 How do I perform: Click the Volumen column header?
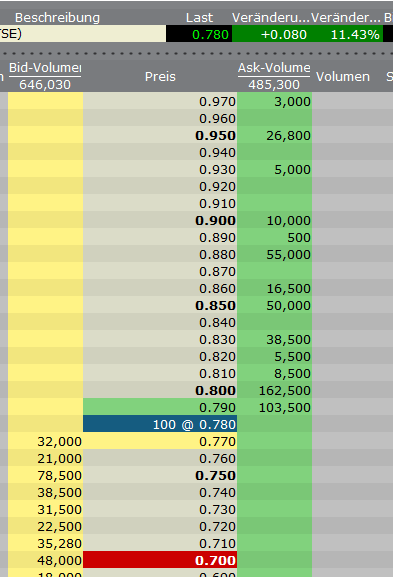click(x=343, y=76)
